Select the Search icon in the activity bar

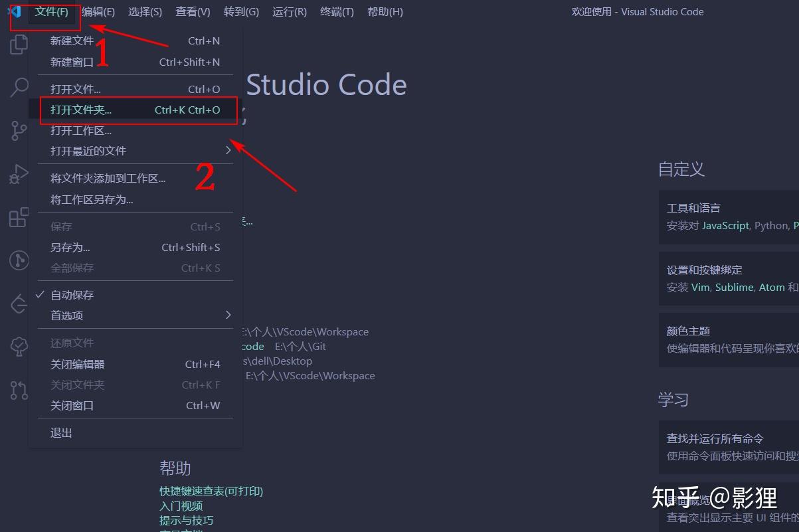(x=18, y=87)
